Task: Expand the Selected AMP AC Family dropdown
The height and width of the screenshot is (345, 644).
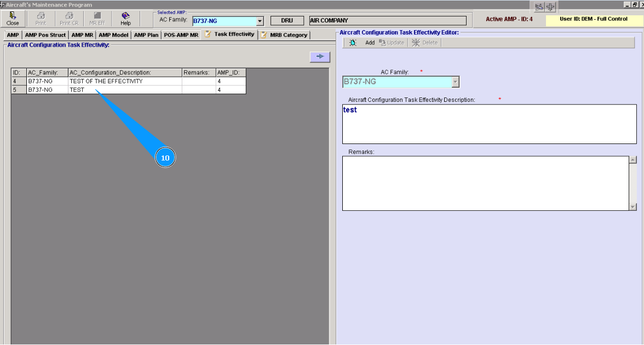Action: [260, 21]
